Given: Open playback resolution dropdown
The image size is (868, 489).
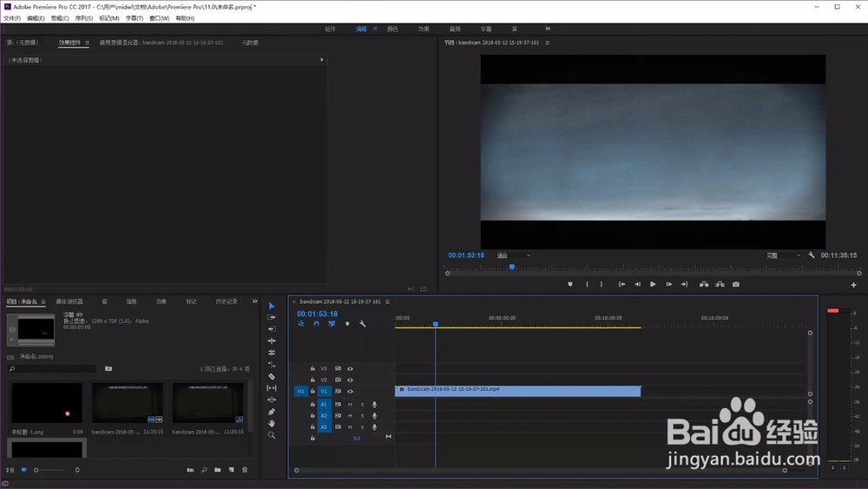Looking at the screenshot, I should click(783, 255).
